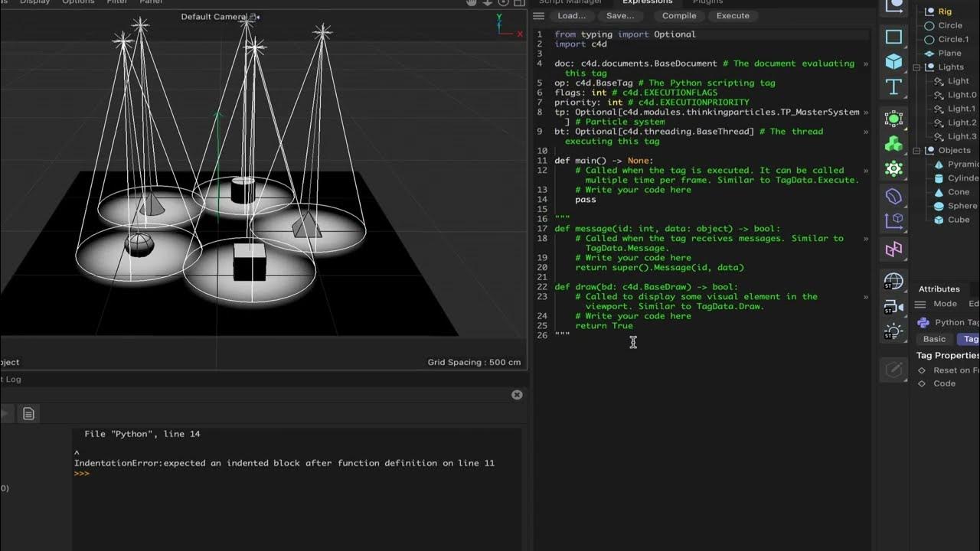Click the Compile button
The width and height of the screenshot is (980, 551).
coord(679,15)
